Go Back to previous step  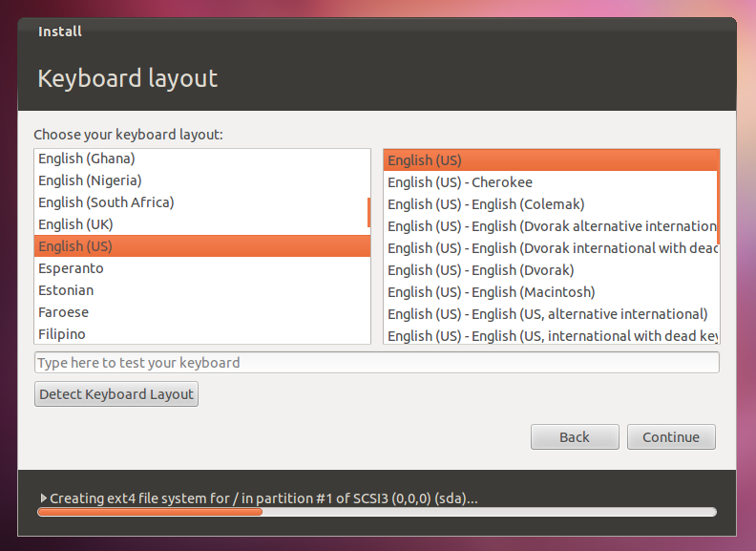point(575,437)
